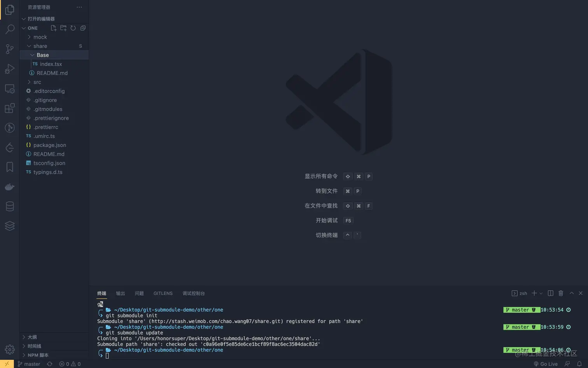Click the New File icon in ONE header

click(x=54, y=28)
